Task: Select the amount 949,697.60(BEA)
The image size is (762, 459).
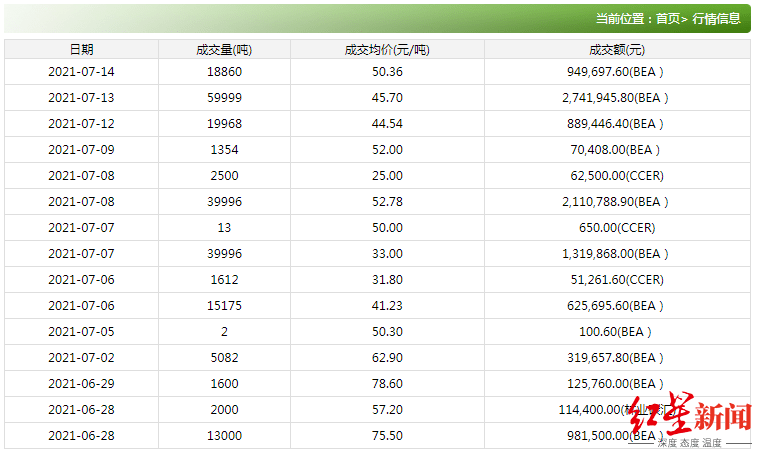Action: tap(615, 72)
